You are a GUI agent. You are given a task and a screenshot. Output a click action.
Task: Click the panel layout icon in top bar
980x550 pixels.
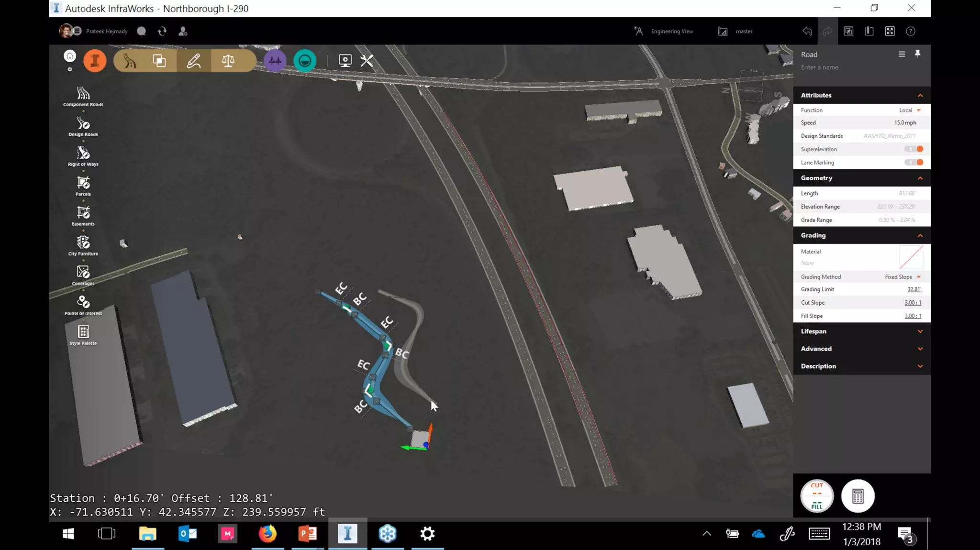tap(869, 31)
